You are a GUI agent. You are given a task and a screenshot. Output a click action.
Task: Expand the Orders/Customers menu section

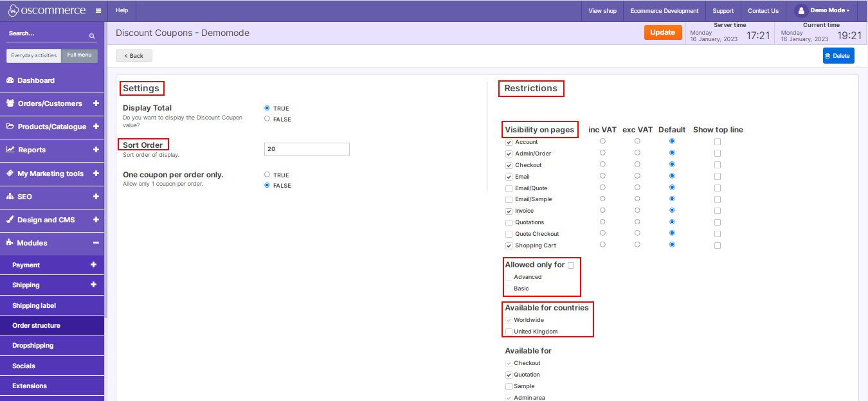[96, 103]
